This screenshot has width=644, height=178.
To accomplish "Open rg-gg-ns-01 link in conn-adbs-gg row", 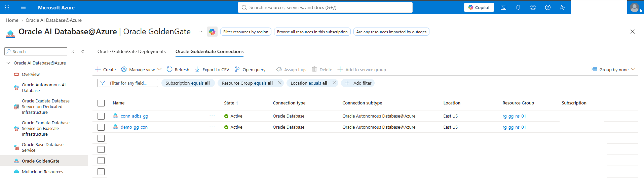I will pos(514,116).
